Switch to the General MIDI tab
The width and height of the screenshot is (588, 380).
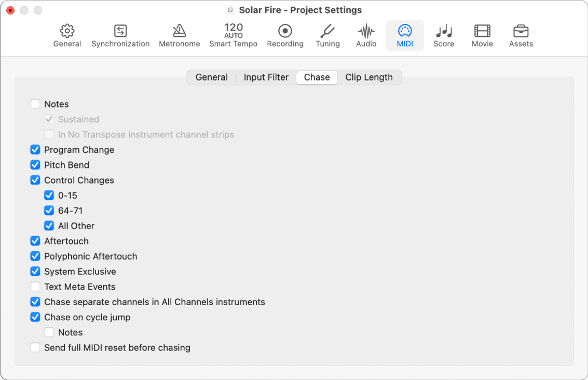(212, 77)
